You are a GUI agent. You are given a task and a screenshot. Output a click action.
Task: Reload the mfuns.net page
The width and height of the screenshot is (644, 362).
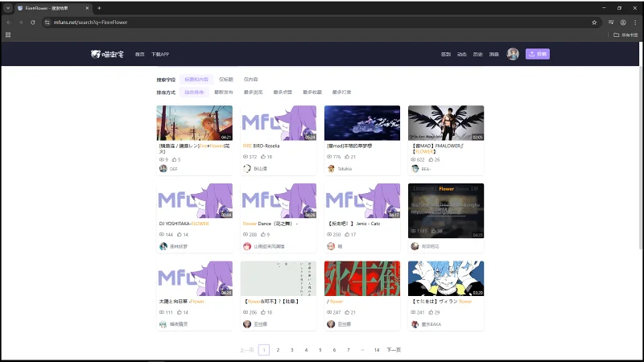[x=33, y=23]
